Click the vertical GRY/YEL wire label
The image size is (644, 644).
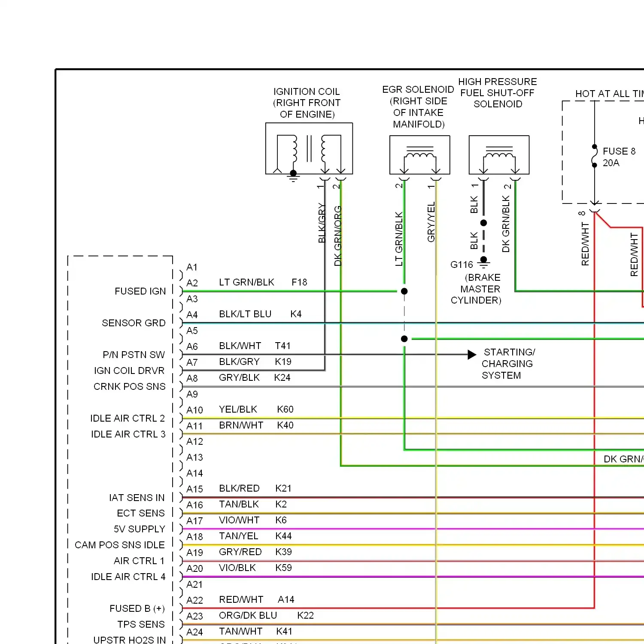[431, 222]
